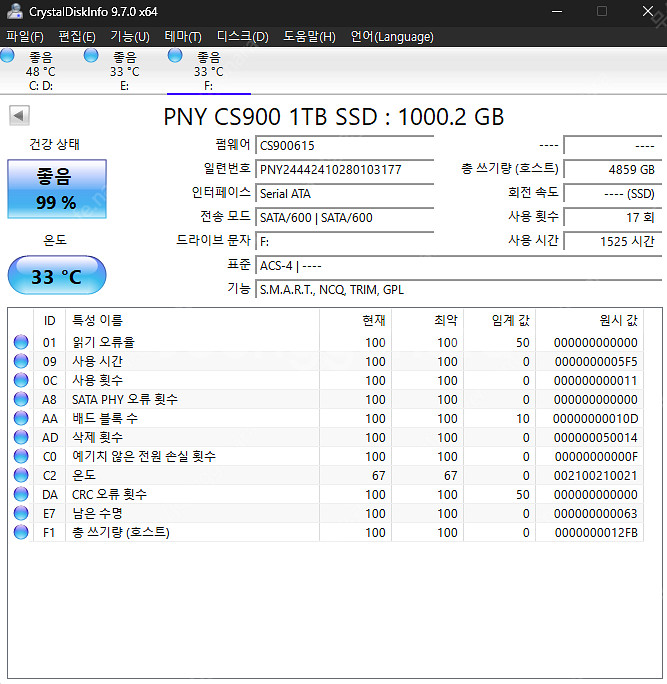Minimize the CrystalDiskInfo window
The height and width of the screenshot is (684, 667).
(x=557, y=11)
